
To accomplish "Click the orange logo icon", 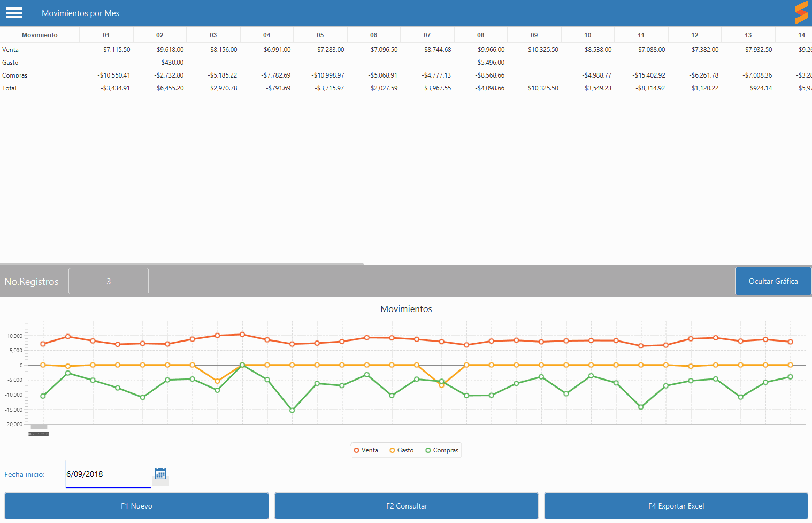I will tap(801, 13).
